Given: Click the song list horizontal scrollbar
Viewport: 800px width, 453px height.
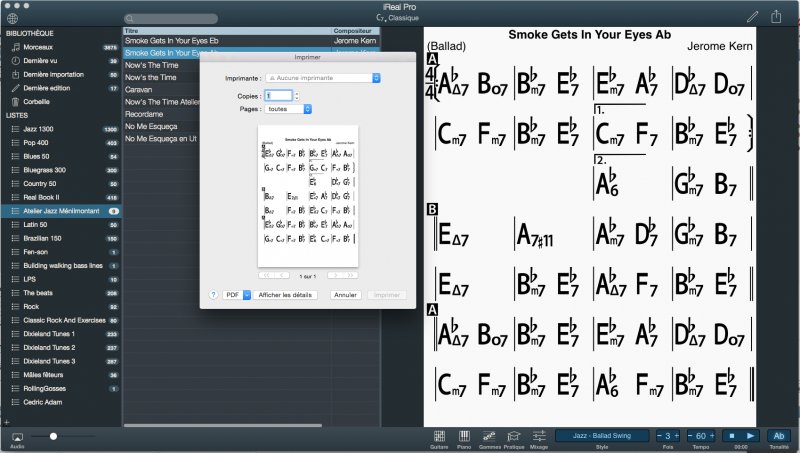Looking at the screenshot, I should [x=222, y=425].
